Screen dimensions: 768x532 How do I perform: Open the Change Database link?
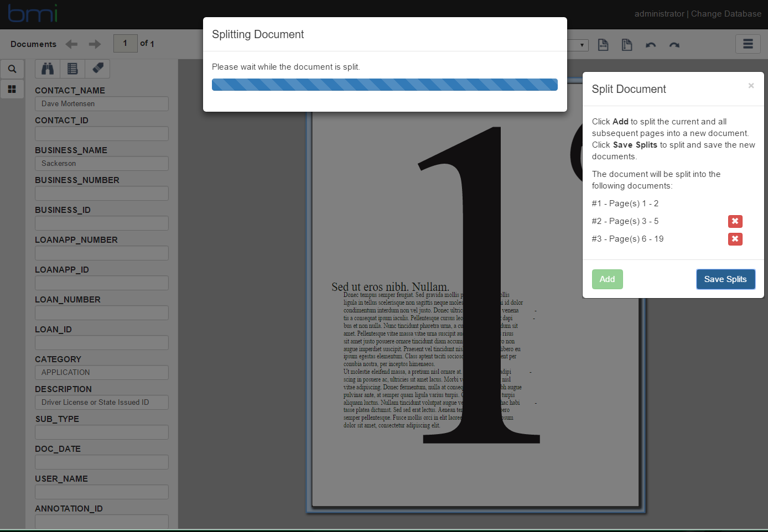coord(726,14)
